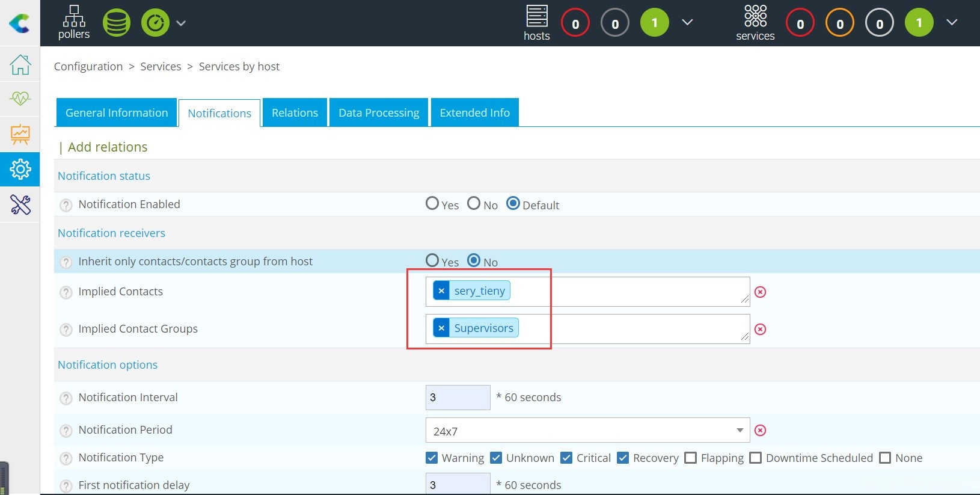Click the green services OK counter

click(919, 23)
